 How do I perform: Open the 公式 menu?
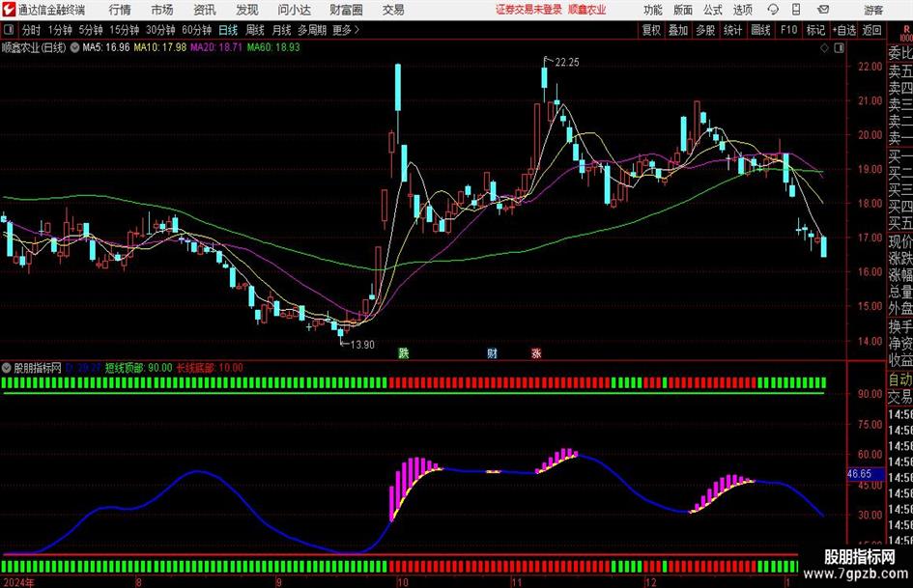click(713, 10)
